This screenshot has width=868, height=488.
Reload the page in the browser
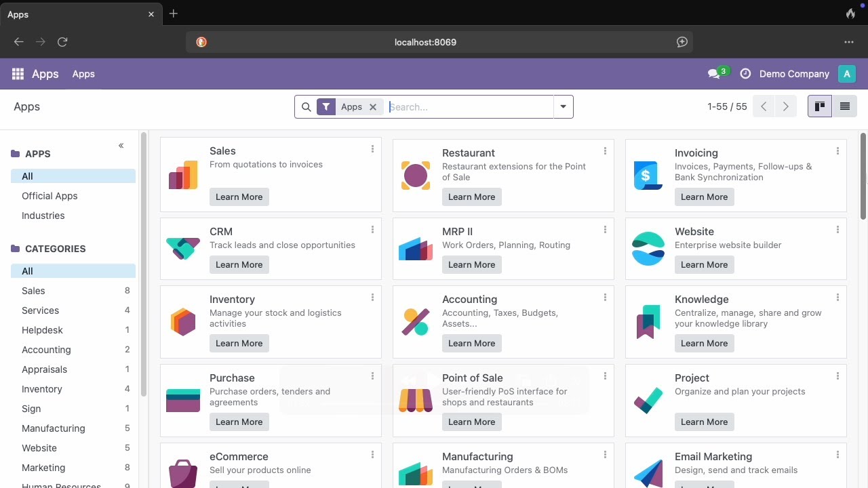62,42
